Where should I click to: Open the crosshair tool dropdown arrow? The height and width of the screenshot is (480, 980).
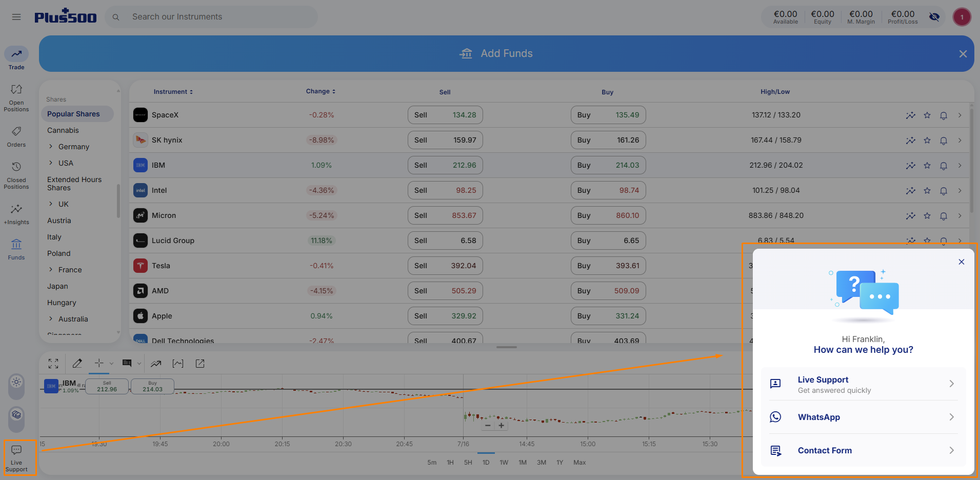(111, 364)
